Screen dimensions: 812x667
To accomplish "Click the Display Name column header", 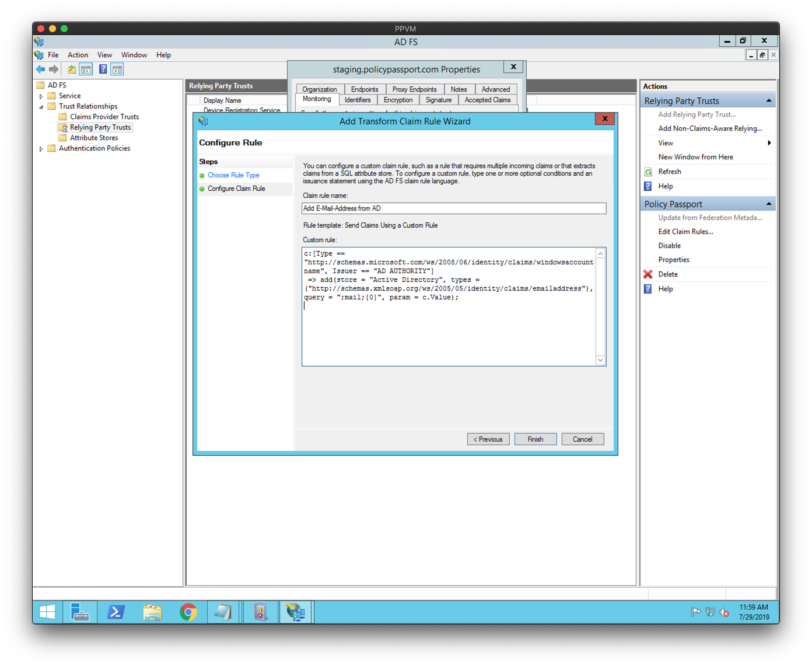I will (x=222, y=100).
